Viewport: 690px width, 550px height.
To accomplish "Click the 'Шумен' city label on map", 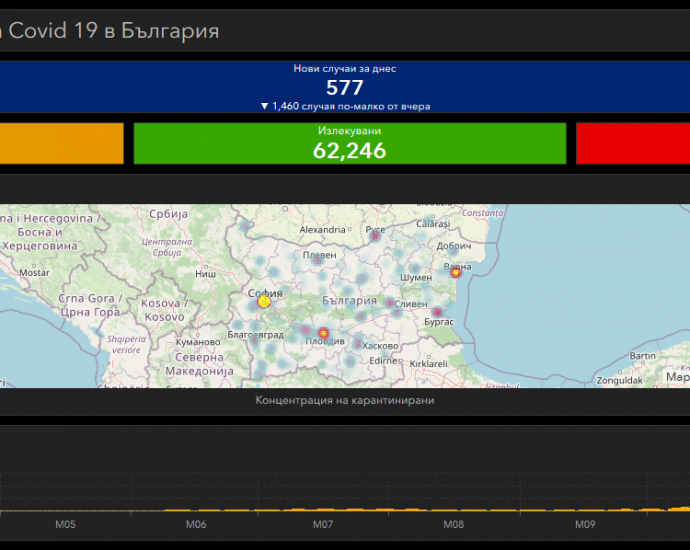I will pyautogui.click(x=416, y=278).
